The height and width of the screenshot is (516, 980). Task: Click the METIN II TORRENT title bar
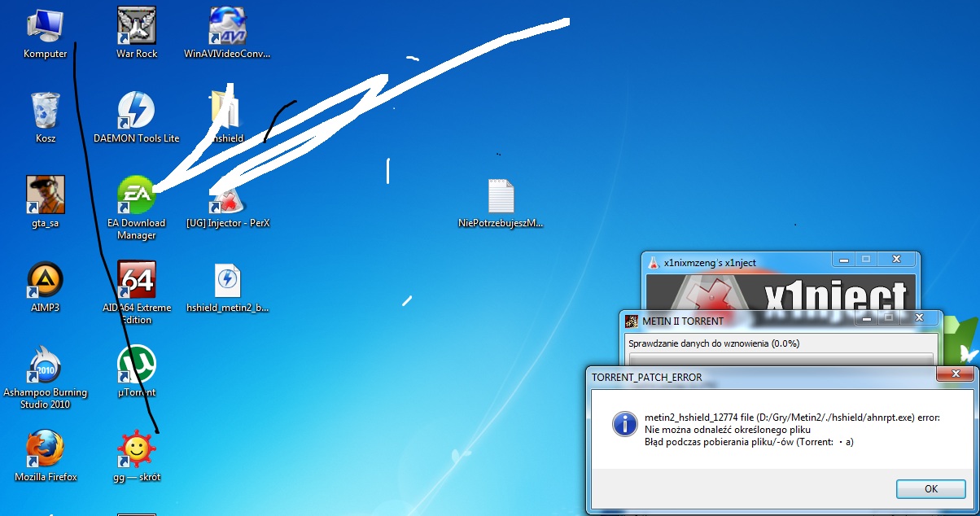(x=780, y=321)
